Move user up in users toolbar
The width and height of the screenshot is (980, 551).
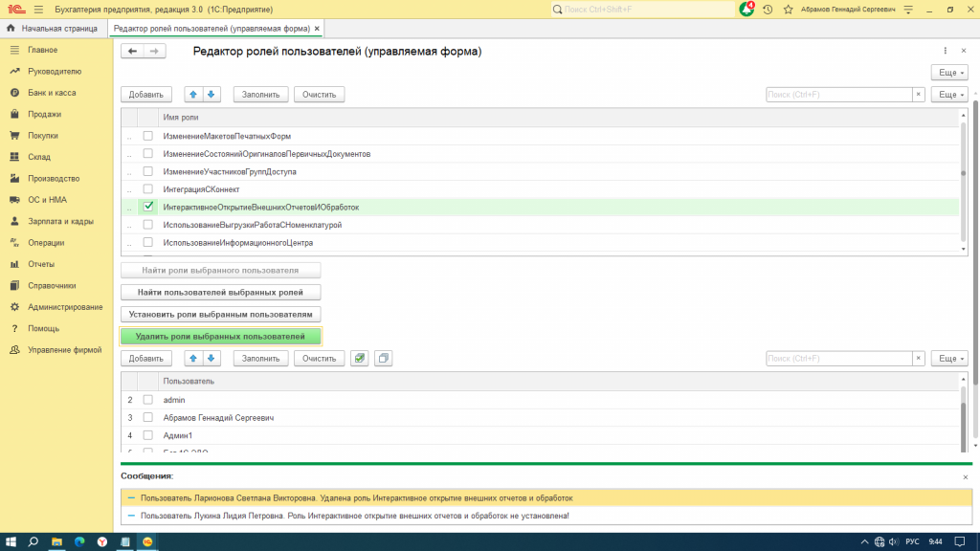tap(193, 359)
